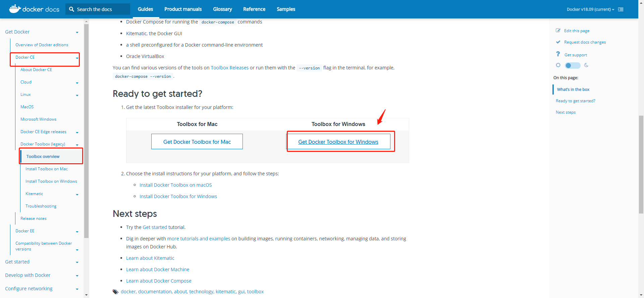The width and height of the screenshot is (644, 298).
Task: Open the Toolbox Releases link
Action: coord(229,68)
